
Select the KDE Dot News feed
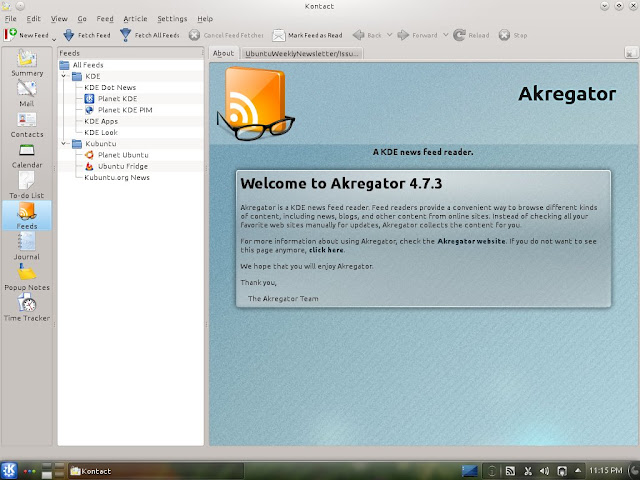pos(131,87)
